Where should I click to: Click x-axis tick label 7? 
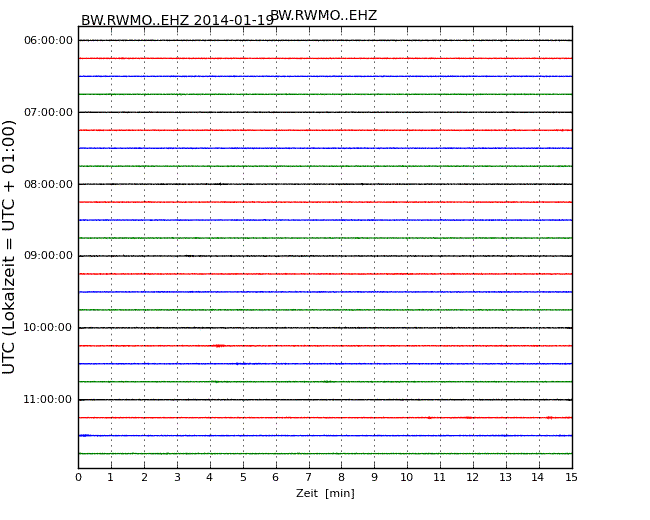point(309,478)
